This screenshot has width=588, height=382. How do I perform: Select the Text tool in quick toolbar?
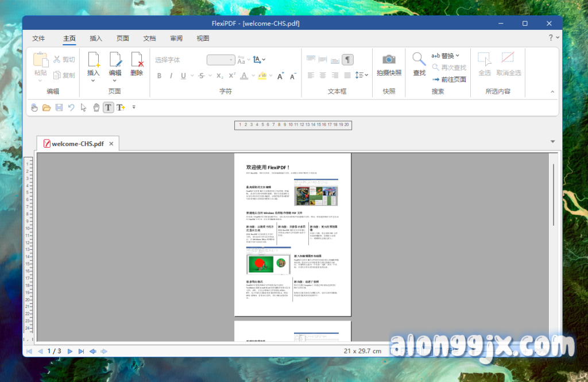click(108, 107)
